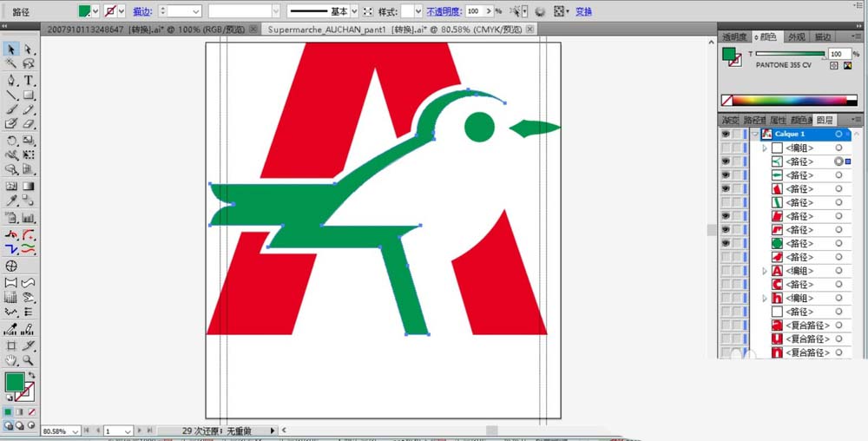Image resolution: width=868 pixels, height=441 pixels.
Task: Click the tint slider in Color panel
Action: [790, 54]
